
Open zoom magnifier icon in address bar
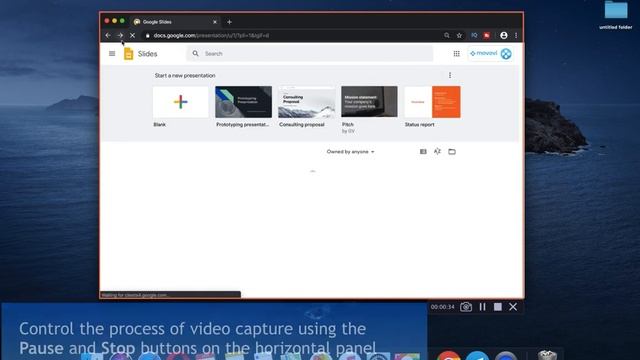click(447, 36)
